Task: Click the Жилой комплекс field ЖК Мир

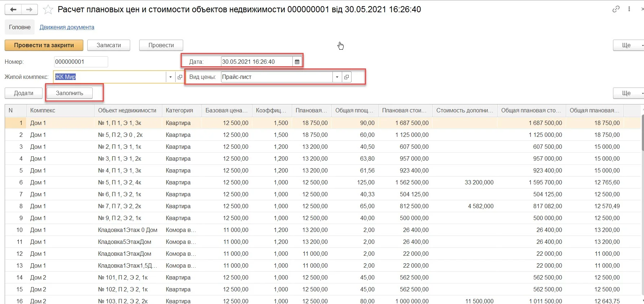Action: (110, 77)
